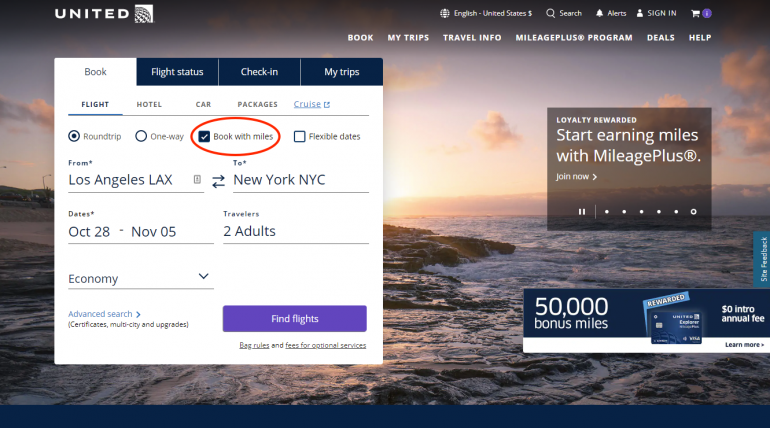Open the shopping cart icon
The image size is (770, 428).
click(694, 13)
